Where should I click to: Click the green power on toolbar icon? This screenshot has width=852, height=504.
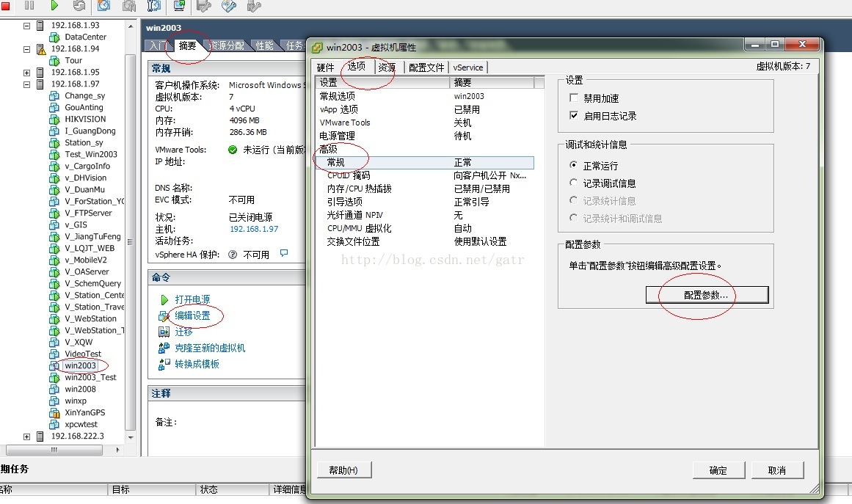[x=54, y=5]
